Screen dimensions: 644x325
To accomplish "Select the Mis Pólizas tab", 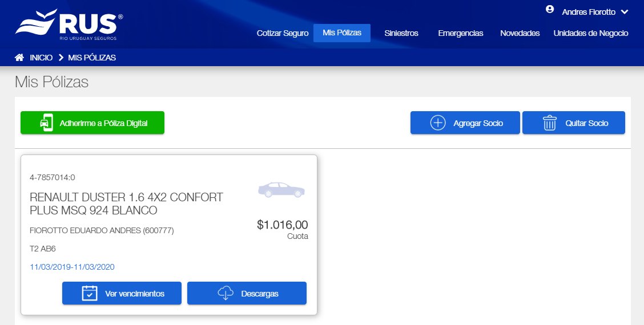I will [341, 33].
